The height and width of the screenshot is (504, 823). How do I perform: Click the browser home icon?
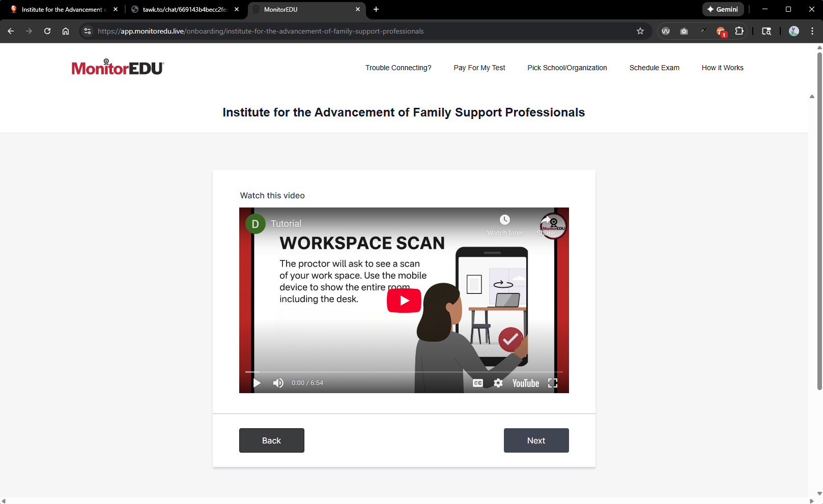tap(66, 31)
